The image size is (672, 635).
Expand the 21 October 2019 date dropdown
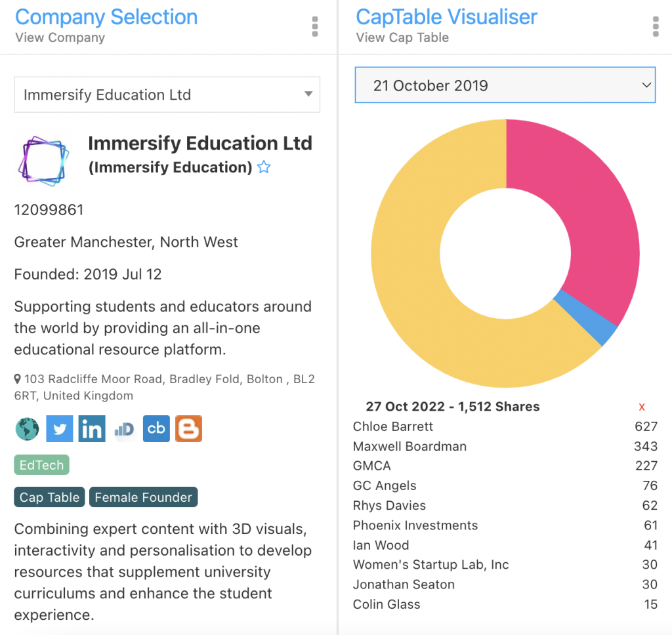point(505,85)
